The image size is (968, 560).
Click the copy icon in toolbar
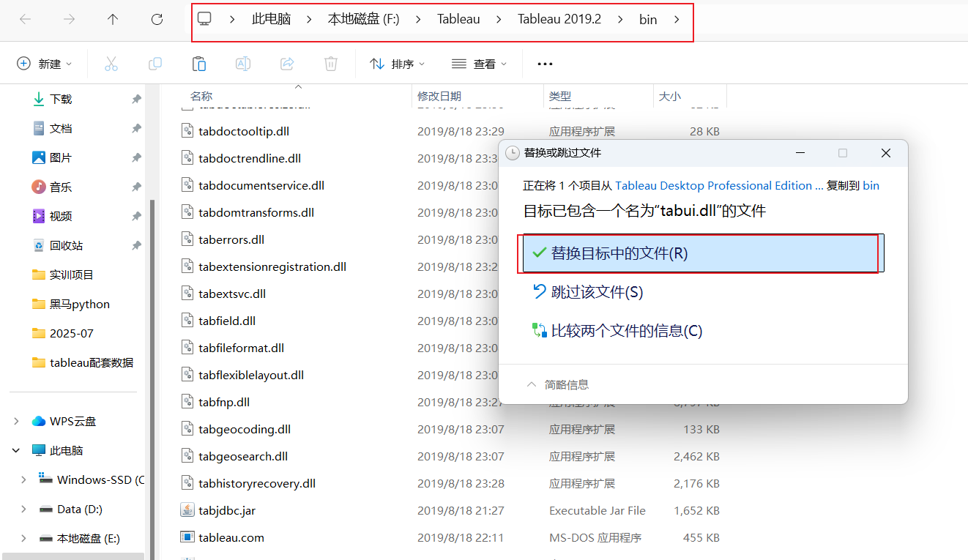(155, 64)
